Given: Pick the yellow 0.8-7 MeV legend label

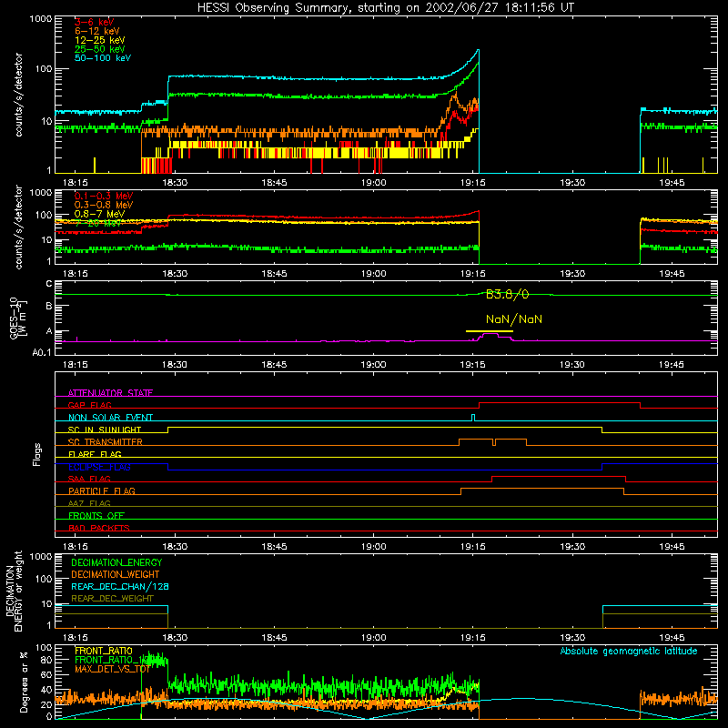Looking at the screenshot, I should pyautogui.click(x=100, y=214).
